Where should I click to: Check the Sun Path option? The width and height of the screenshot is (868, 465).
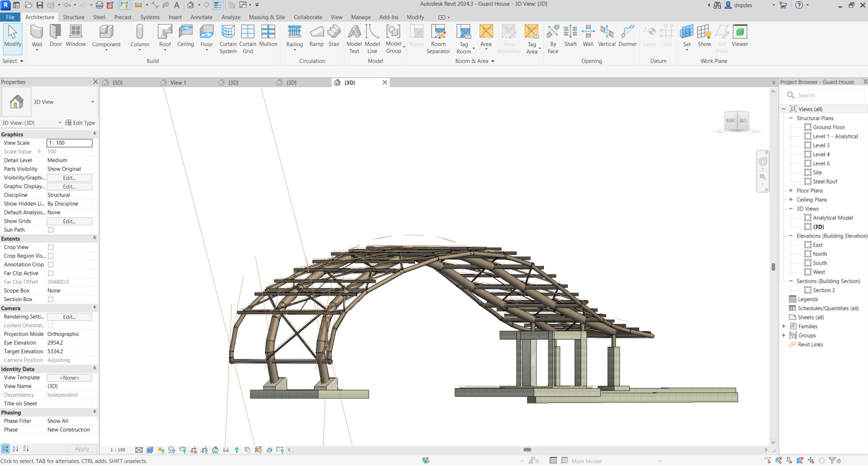click(51, 230)
